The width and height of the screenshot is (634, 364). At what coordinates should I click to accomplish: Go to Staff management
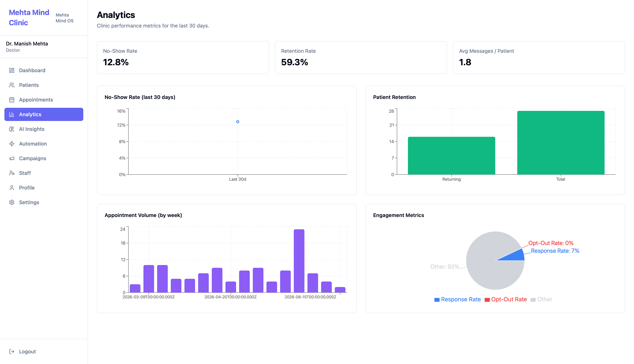point(44,173)
